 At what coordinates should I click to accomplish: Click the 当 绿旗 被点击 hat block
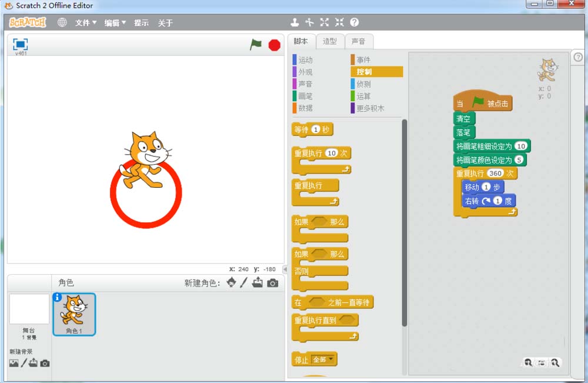(483, 101)
